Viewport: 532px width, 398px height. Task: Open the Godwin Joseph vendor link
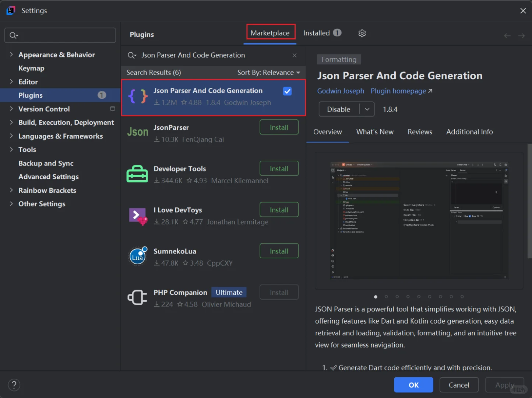(x=341, y=91)
